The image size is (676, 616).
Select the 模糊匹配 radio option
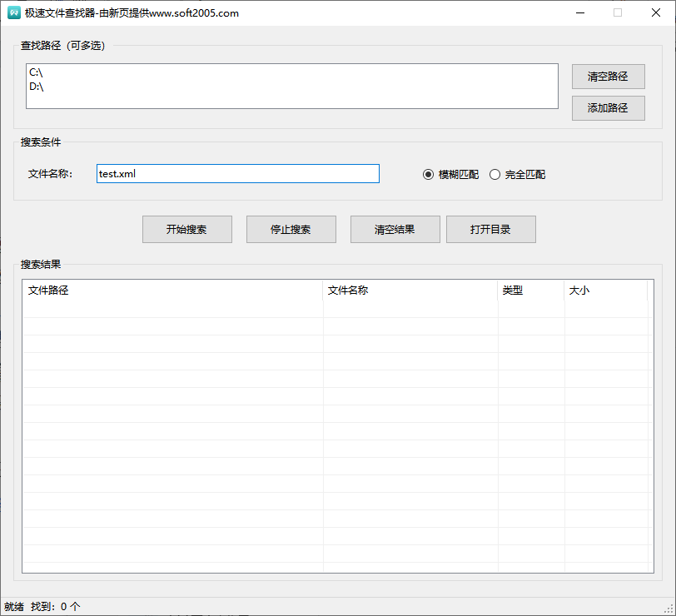point(429,175)
